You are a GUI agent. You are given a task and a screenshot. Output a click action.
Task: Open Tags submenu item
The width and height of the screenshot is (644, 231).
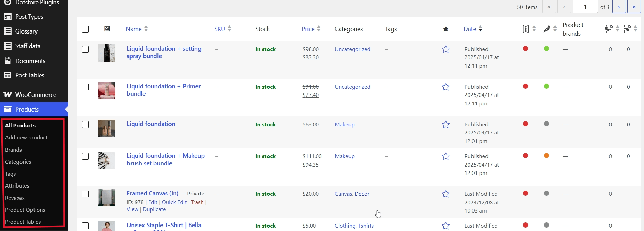point(10,174)
